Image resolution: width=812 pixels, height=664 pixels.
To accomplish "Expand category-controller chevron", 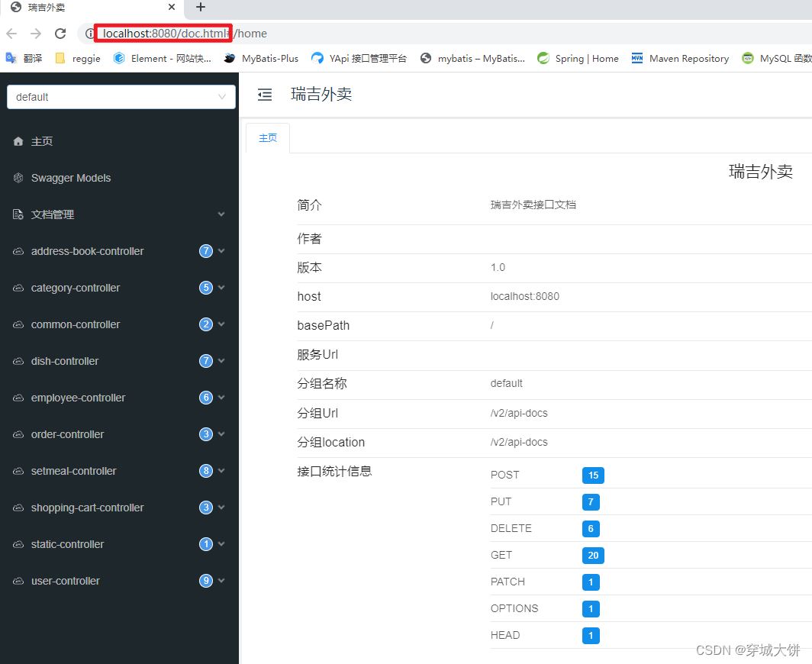I will click(x=221, y=288).
